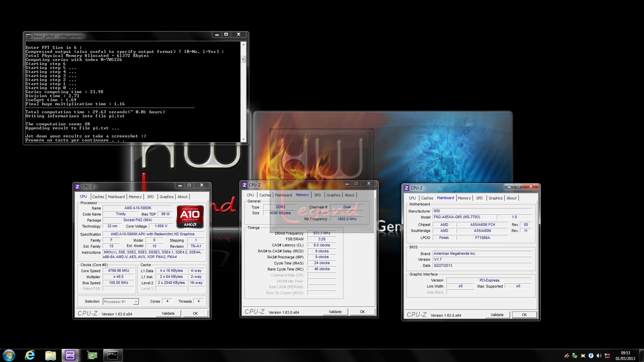Click OK in the CPU window
This screenshot has height=362, width=644.
pyautogui.click(x=196, y=313)
